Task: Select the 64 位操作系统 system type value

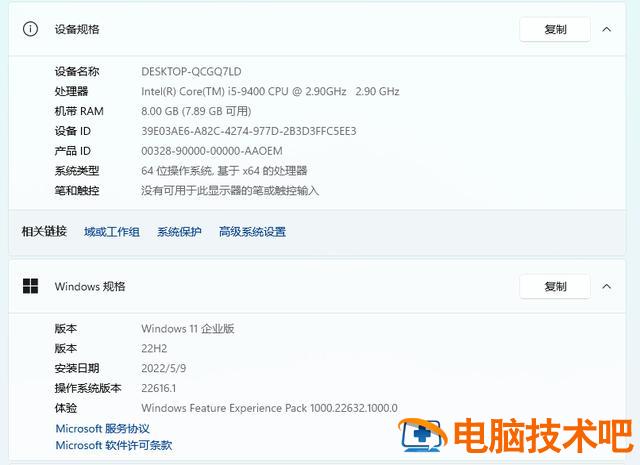Action: click(224, 171)
